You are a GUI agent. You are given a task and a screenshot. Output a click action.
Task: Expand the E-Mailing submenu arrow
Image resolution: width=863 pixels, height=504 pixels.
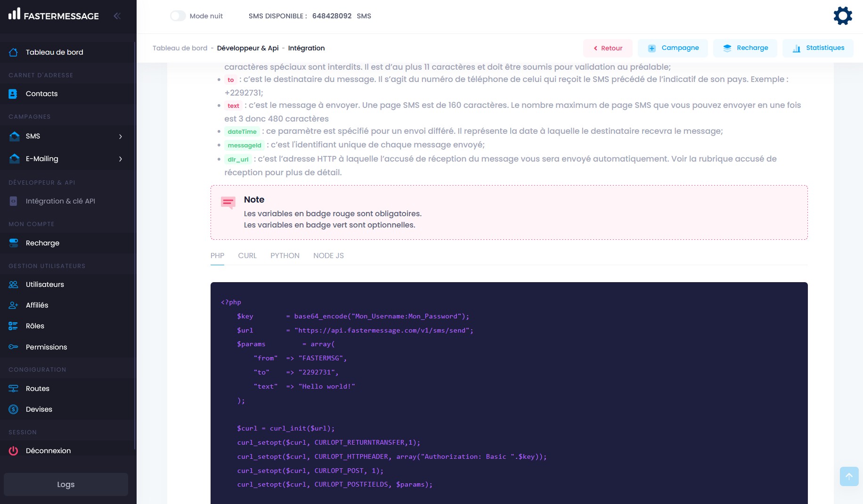click(121, 159)
